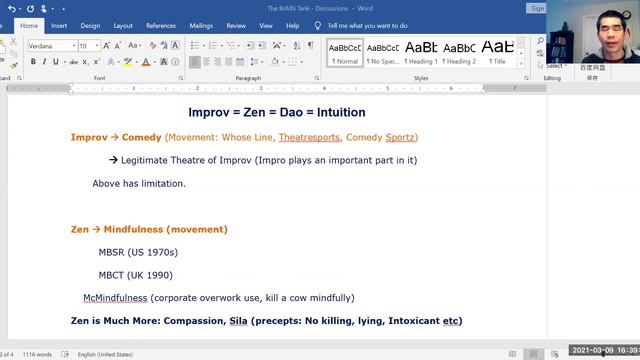Click the Increase Indent icon
The width and height of the screenshot is (640, 360).
click(262, 46)
